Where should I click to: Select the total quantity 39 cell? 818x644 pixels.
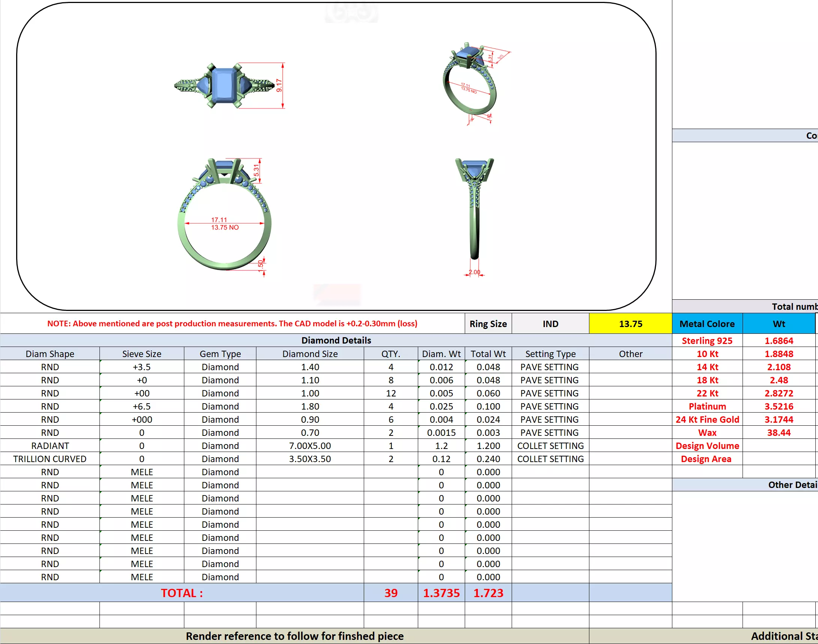pyautogui.click(x=390, y=593)
